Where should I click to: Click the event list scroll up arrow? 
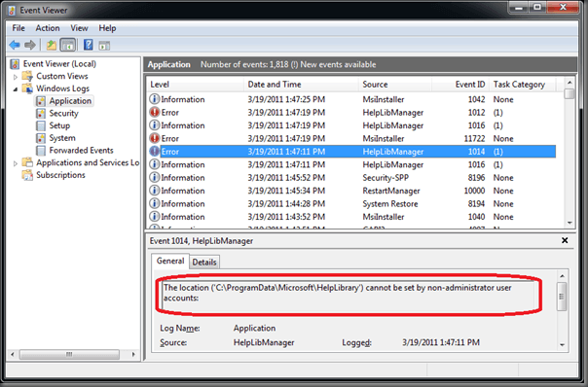[570, 83]
